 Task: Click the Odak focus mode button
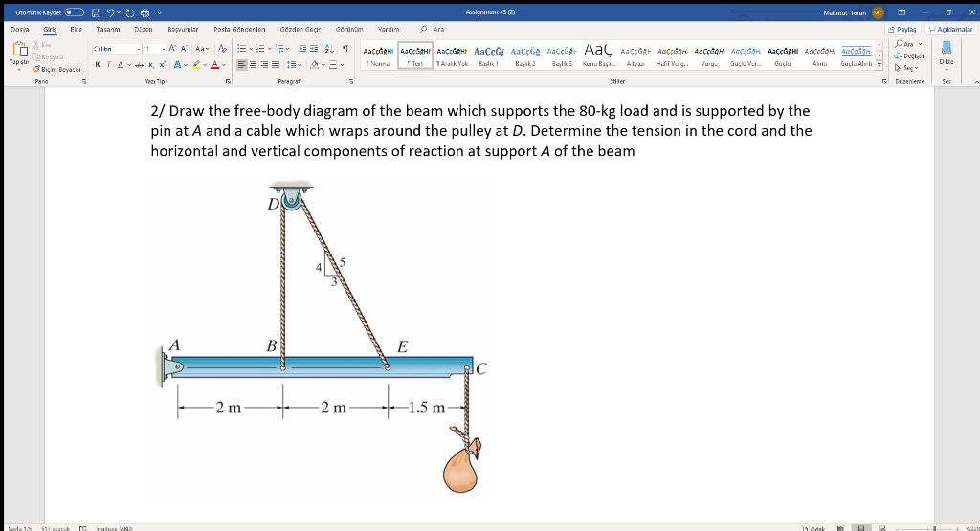(813, 528)
